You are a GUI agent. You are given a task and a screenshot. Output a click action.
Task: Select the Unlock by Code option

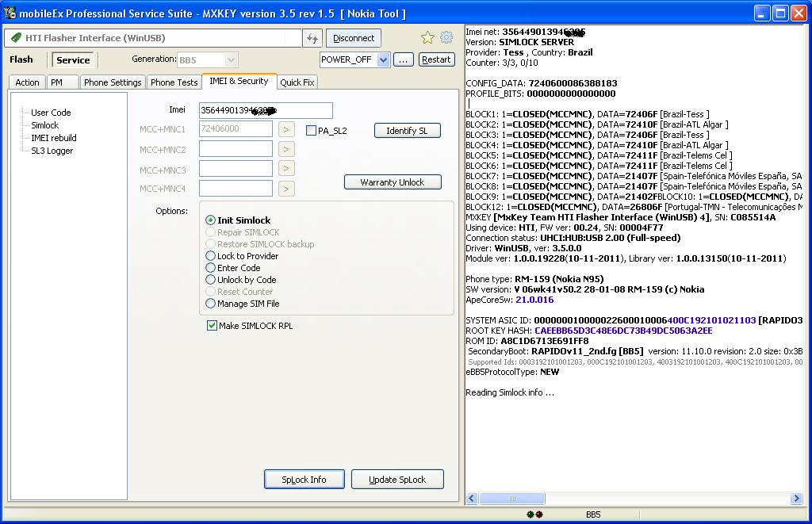point(241,280)
